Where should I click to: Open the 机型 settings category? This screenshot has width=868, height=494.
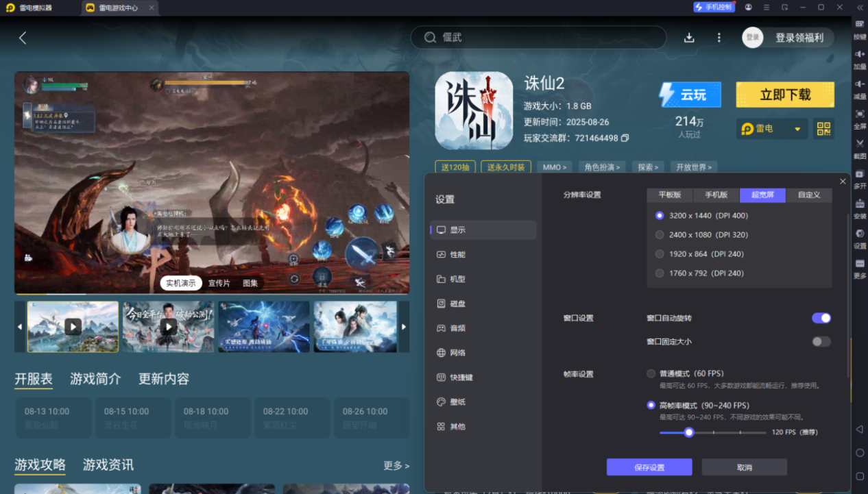pyautogui.click(x=483, y=280)
